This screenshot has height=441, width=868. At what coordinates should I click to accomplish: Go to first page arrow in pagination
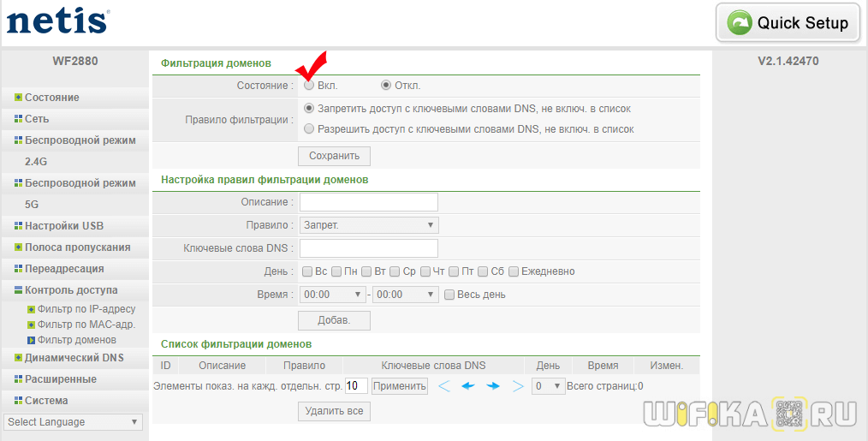click(x=443, y=386)
